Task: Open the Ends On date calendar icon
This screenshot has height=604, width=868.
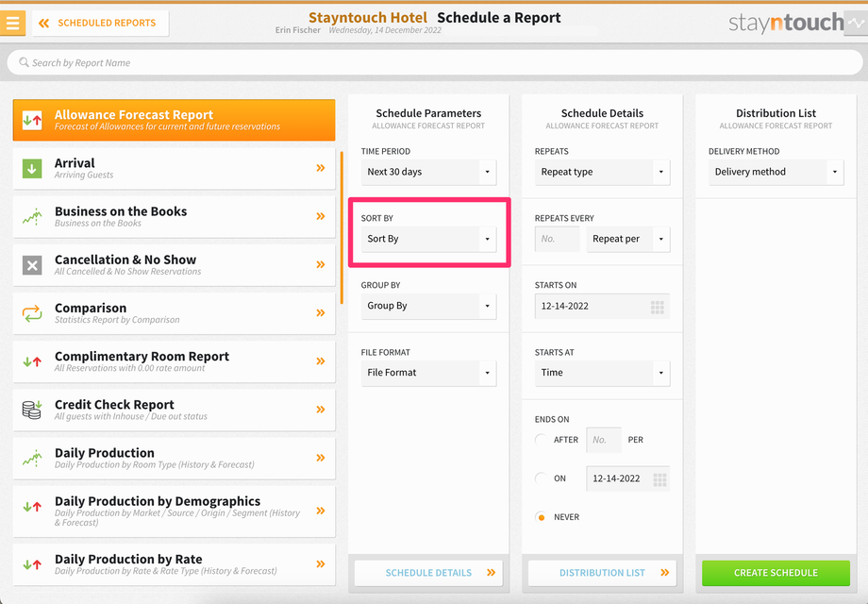Action: 659,479
